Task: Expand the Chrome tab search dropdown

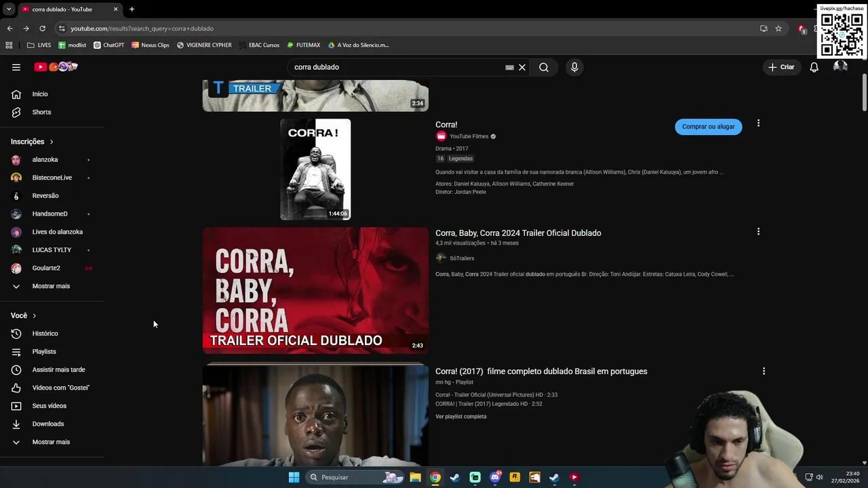Action: point(9,9)
